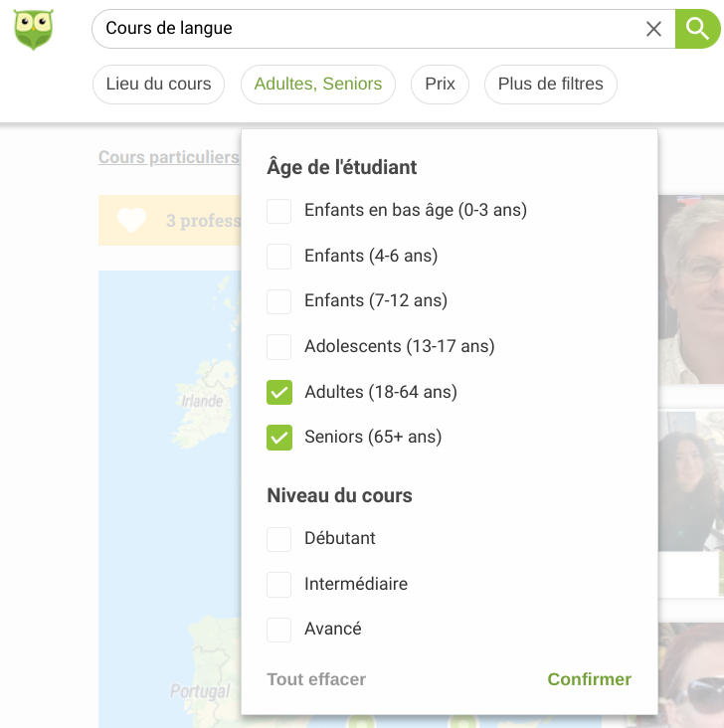
Task: Clear the search field with X icon
Action: (653, 29)
